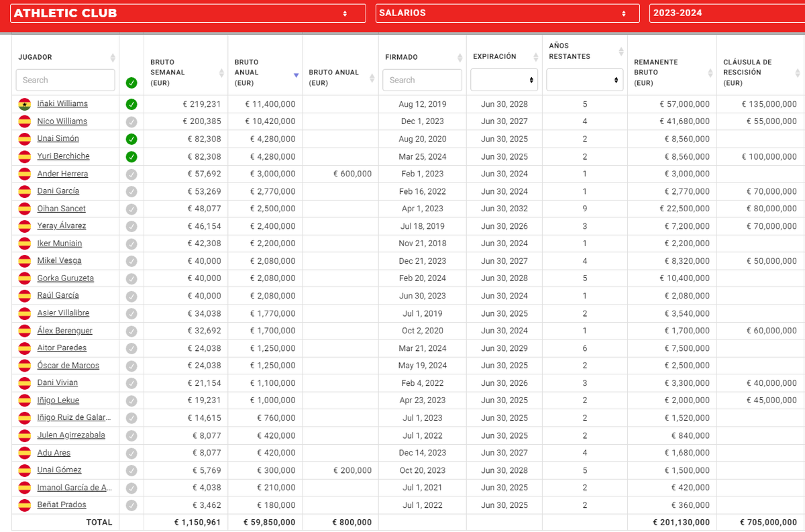The height and width of the screenshot is (532, 805).
Task: Focus the Firmado search field
Action: (422, 80)
